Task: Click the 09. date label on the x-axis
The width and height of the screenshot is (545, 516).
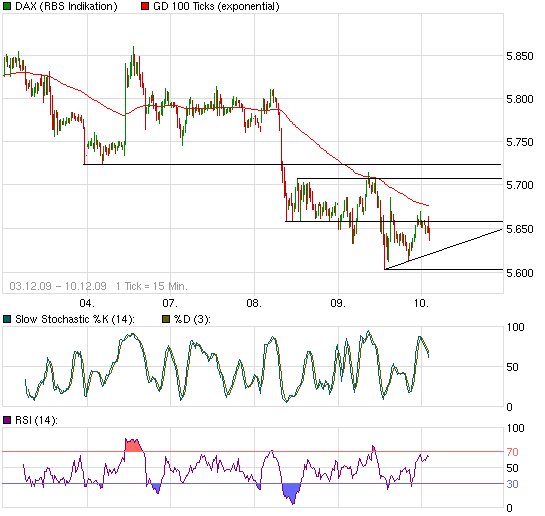Action: tap(338, 303)
